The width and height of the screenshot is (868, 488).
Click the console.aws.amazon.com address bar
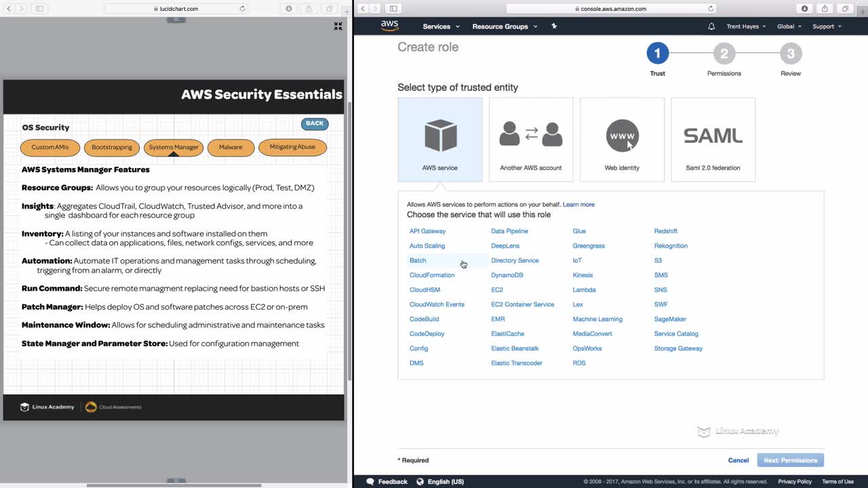point(612,9)
